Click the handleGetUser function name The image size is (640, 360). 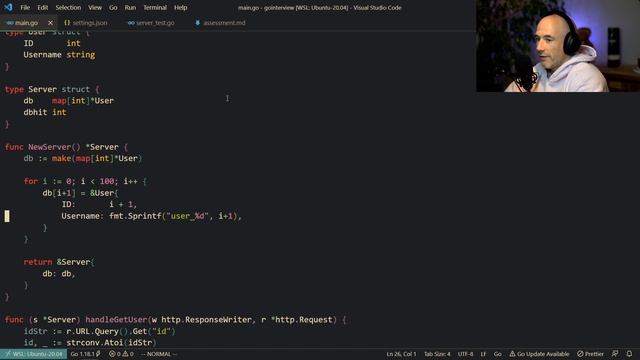click(116, 320)
